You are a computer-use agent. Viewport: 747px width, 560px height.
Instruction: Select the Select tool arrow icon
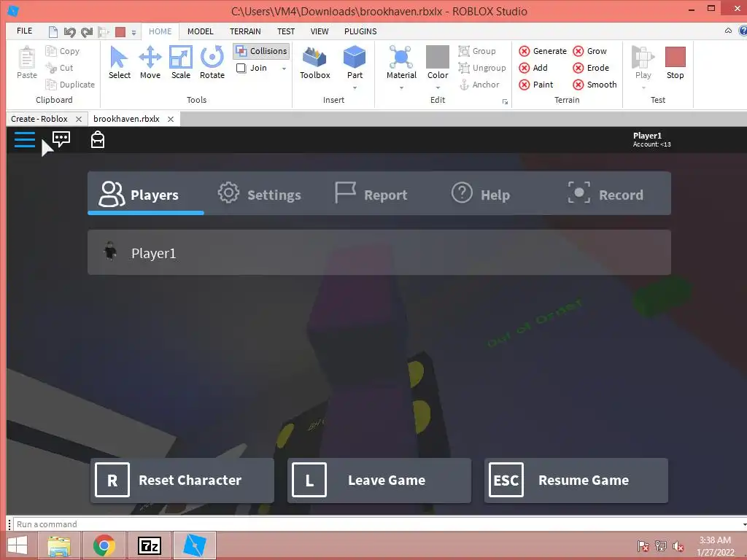tap(119, 57)
